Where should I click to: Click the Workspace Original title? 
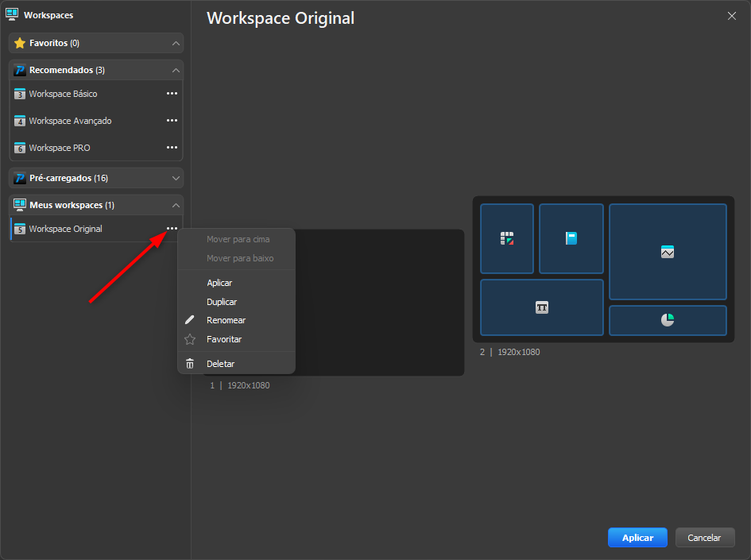coord(281,18)
